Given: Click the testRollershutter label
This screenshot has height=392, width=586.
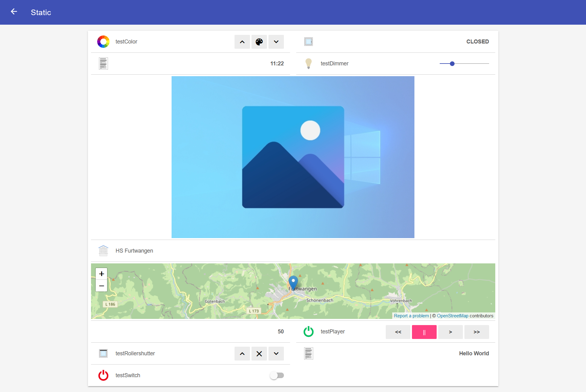Looking at the screenshot, I should pyautogui.click(x=135, y=353).
